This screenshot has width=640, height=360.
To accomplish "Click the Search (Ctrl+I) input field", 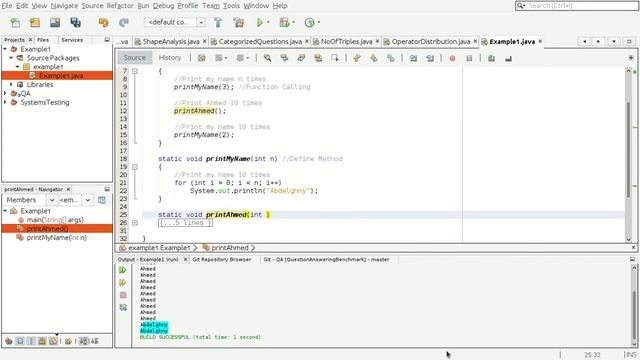I will tap(577, 6).
